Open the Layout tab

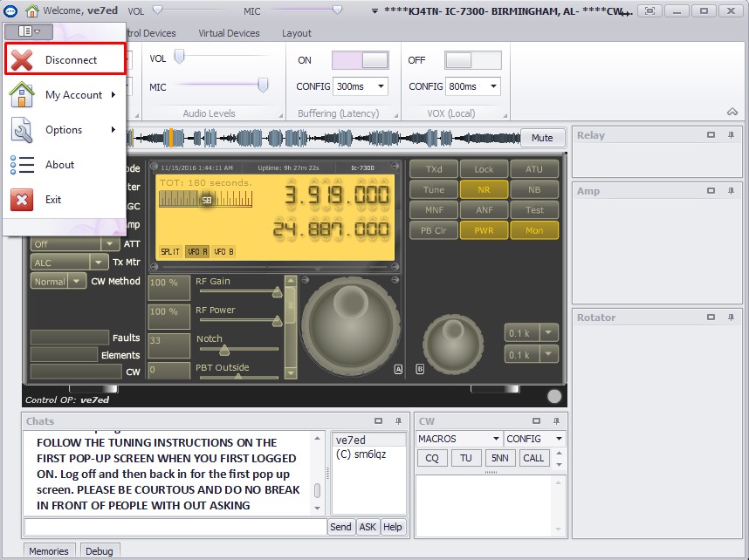(296, 33)
